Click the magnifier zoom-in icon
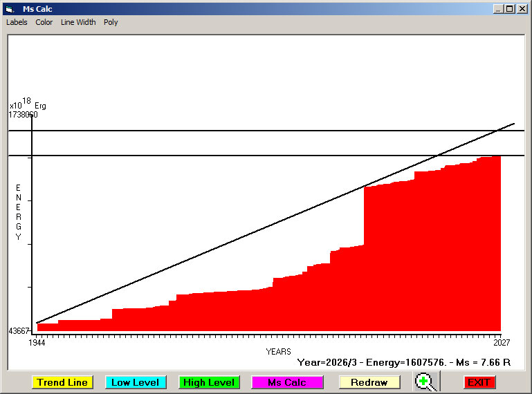 coord(425,382)
